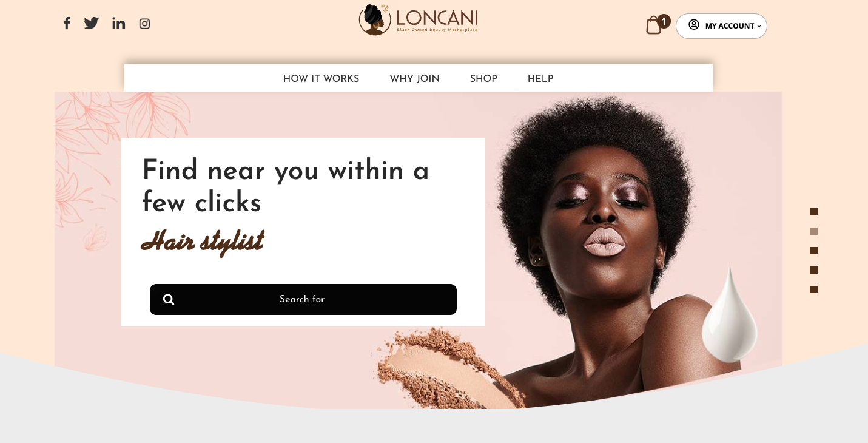Open the Instagram profile icon
This screenshot has width=868, height=443.
tap(144, 24)
